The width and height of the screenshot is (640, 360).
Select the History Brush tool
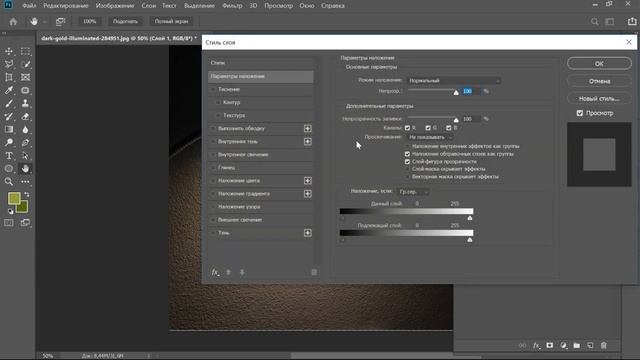tap(9, 116)
